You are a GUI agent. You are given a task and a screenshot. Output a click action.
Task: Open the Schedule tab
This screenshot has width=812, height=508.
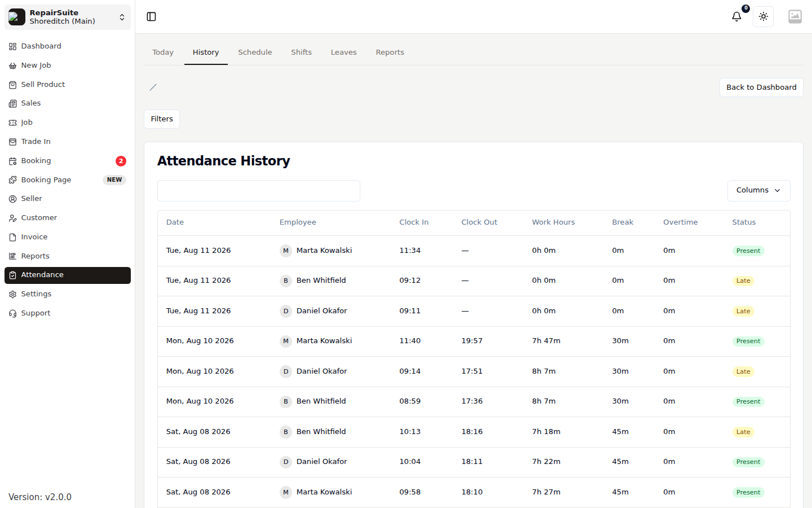click(255, 52)
